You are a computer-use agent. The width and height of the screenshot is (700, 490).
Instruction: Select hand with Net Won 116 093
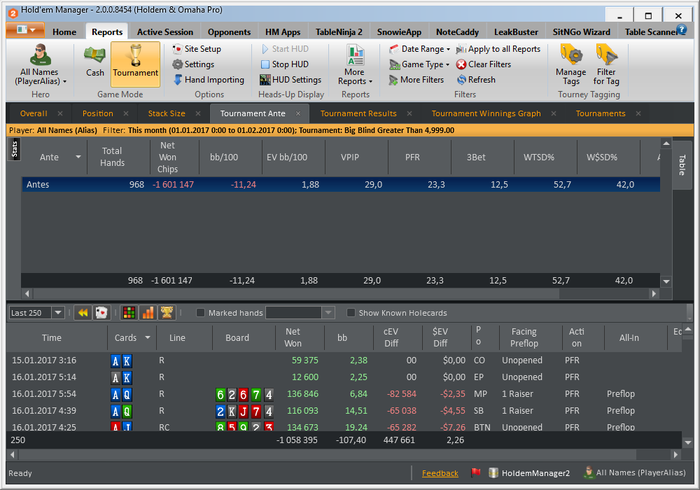344,411
